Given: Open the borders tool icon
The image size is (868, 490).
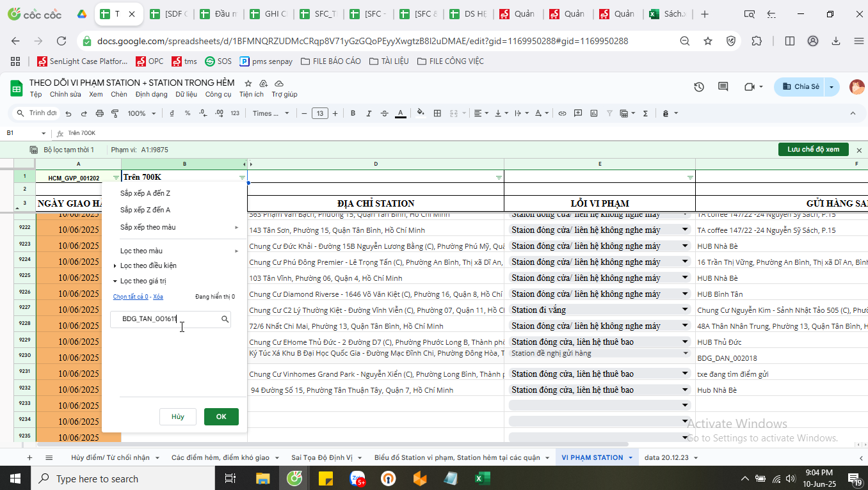Looking at the screenshot, I should pyautogui.click(x=438, y=113).
